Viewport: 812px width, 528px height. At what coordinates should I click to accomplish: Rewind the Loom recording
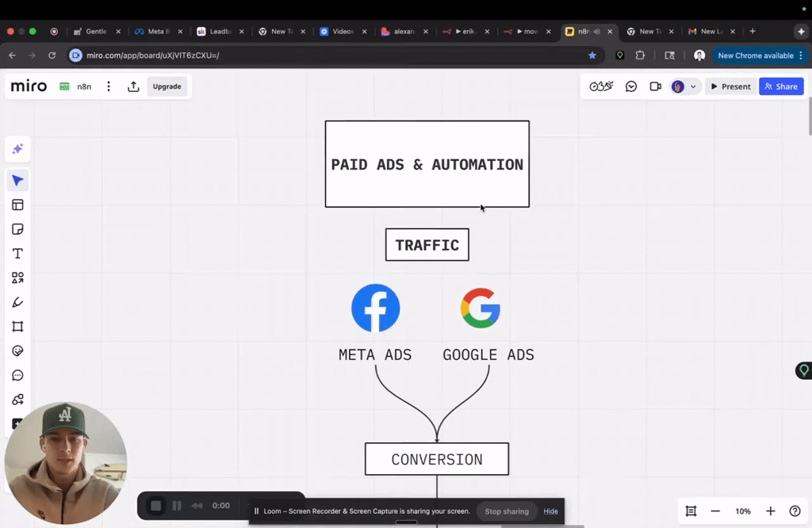197,506
